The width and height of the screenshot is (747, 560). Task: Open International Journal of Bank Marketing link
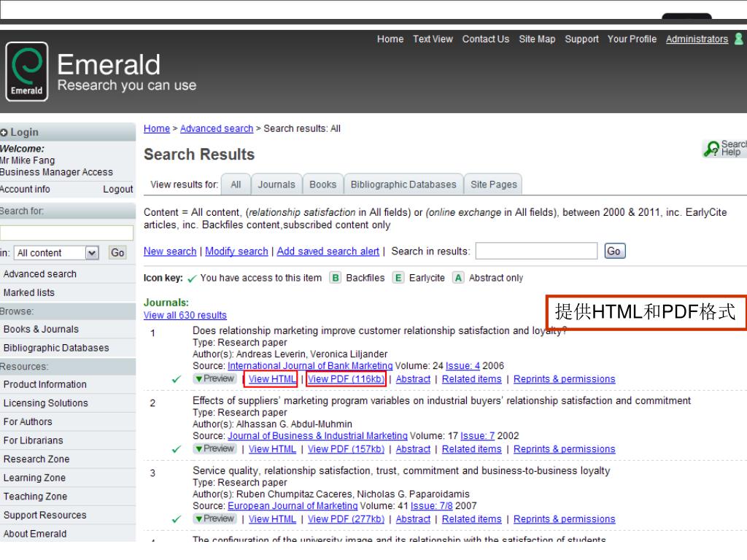tap(310, 366)
